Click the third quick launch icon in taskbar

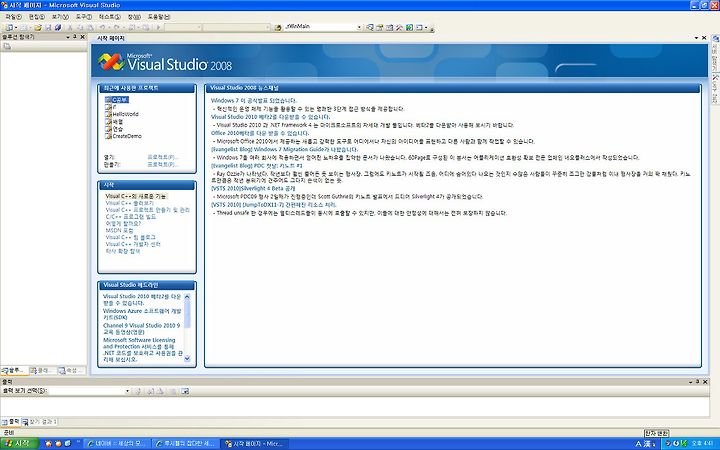68,444
